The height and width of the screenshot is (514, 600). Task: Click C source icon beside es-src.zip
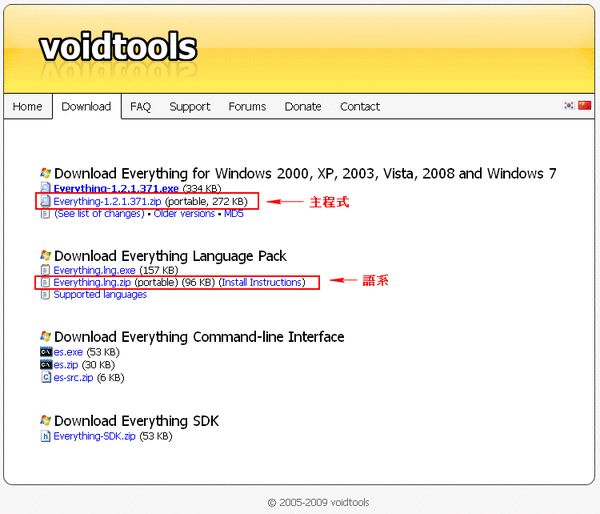tap(46, 377)
